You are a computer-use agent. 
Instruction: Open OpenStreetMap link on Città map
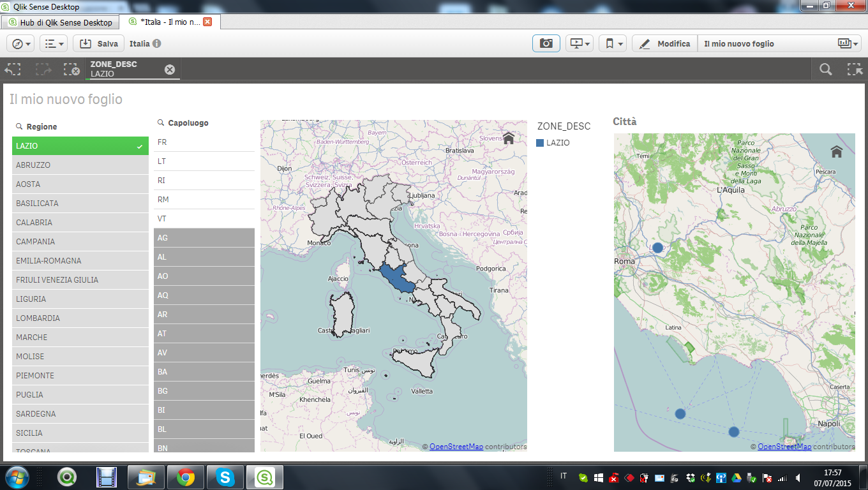point(784,447)
